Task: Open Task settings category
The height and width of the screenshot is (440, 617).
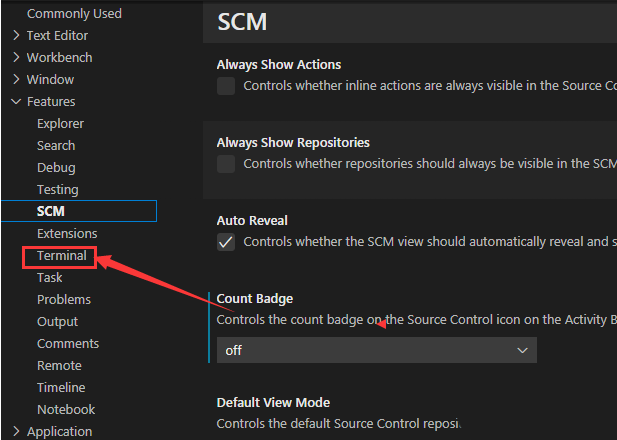Action: (50, 278)
